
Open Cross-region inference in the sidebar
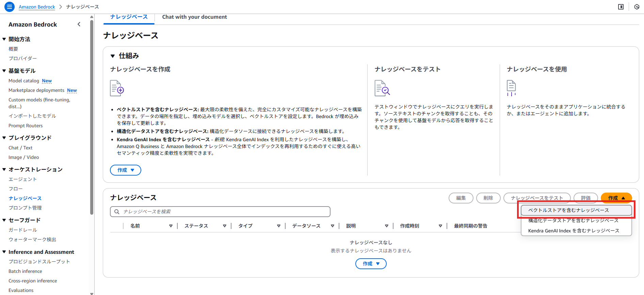point(33,281)
